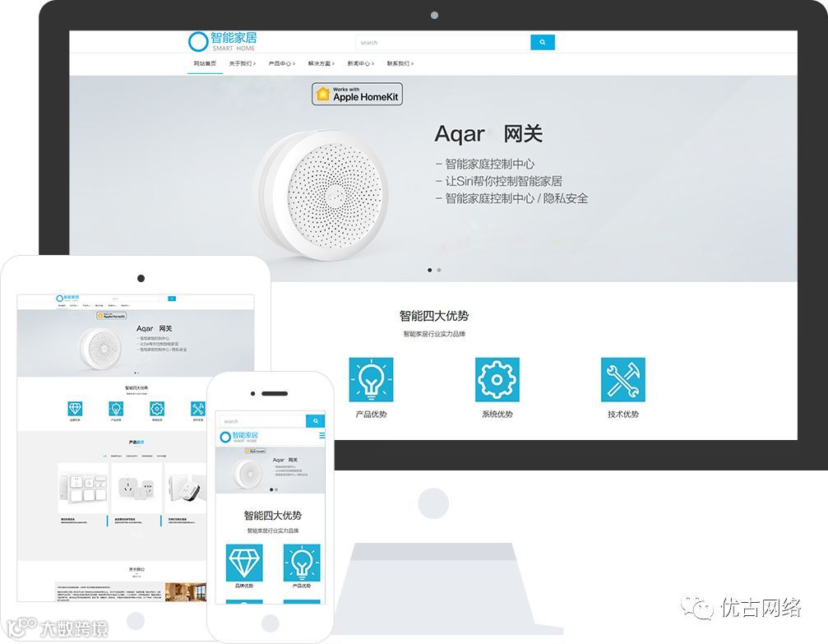The width and height of the screenshot is (828, 644).
Task: Click the 技术优势 tools icon on desktop
Action: coord(623,379)
